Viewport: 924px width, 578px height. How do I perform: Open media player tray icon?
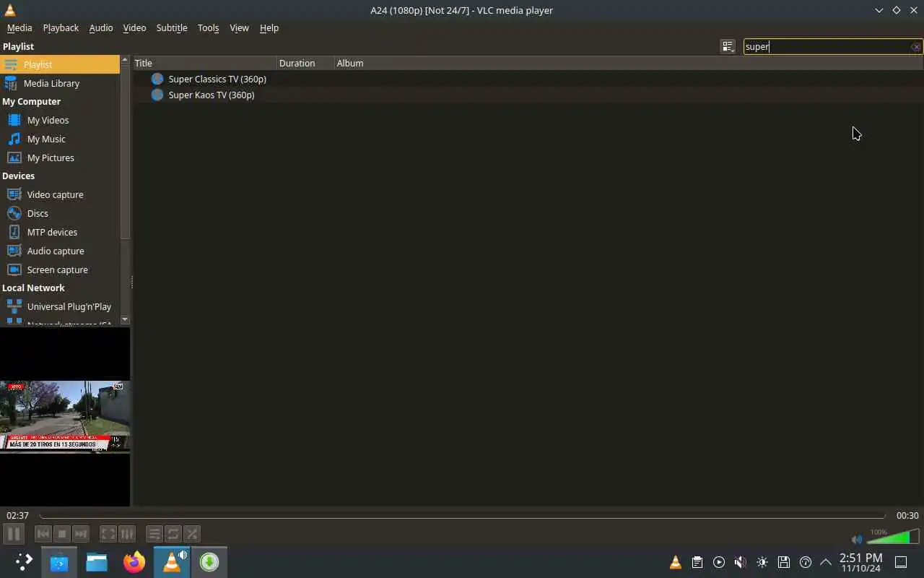(719, 562)
